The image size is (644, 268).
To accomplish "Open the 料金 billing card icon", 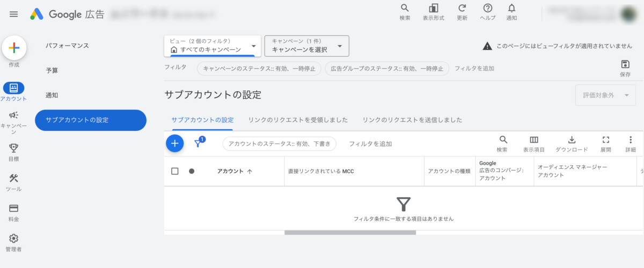I will (x=14, y=209).
